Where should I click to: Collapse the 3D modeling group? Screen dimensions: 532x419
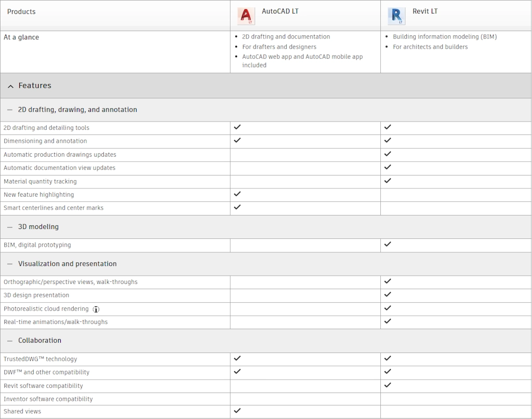tap(10, 227)
